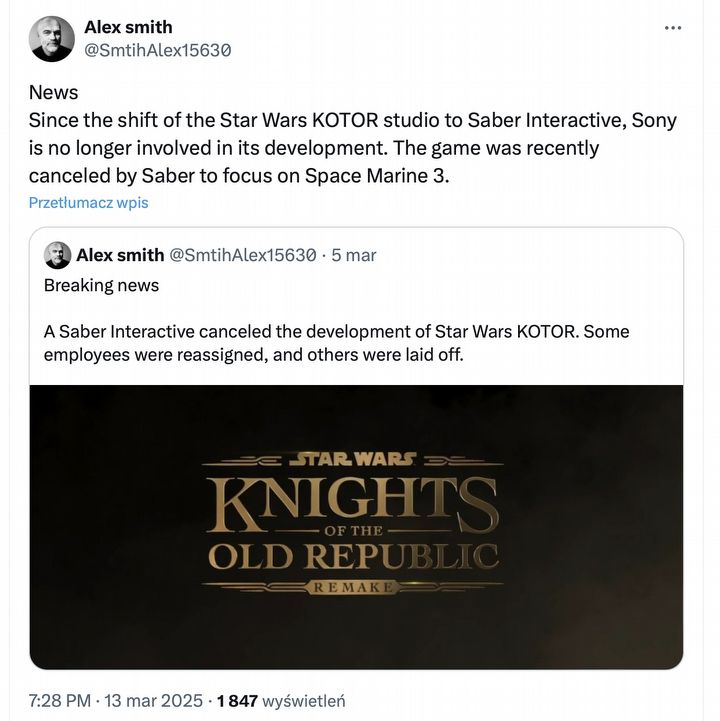Click the "1 847 wyświetleń" view count
Screen dimensions: 720x721
(x=281, y=700)
